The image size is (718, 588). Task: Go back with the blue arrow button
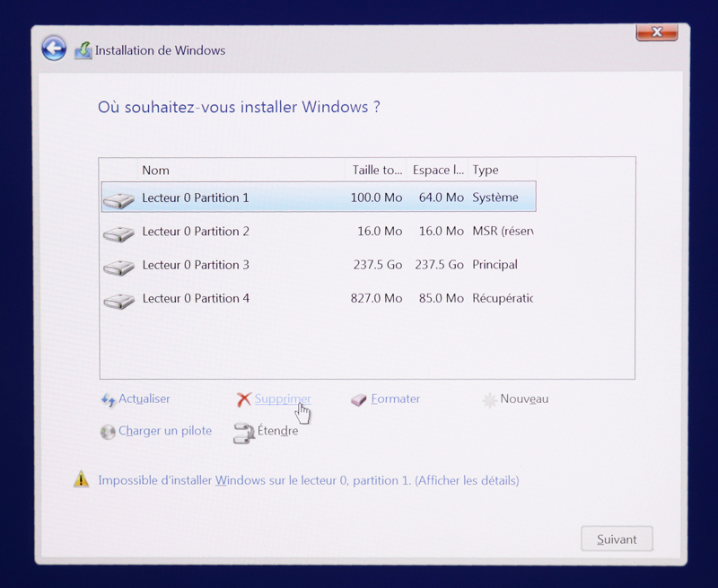coord(54,48)
